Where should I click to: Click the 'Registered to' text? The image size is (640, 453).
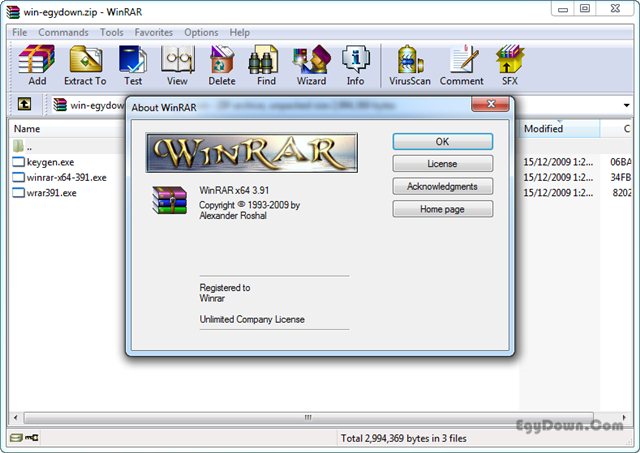pyautogui.click(x=225, y=287)
